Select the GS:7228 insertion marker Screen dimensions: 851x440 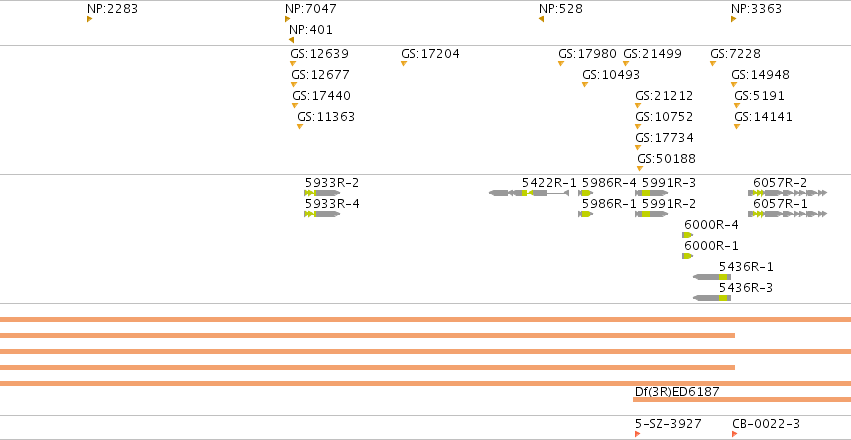tap(713, 63)
